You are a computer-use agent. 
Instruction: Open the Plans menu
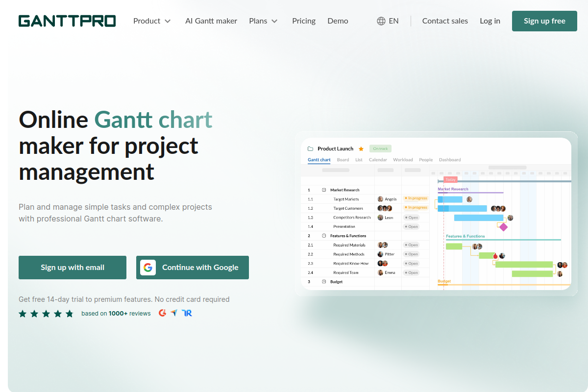pyautogui.click(x=263, y=21)
